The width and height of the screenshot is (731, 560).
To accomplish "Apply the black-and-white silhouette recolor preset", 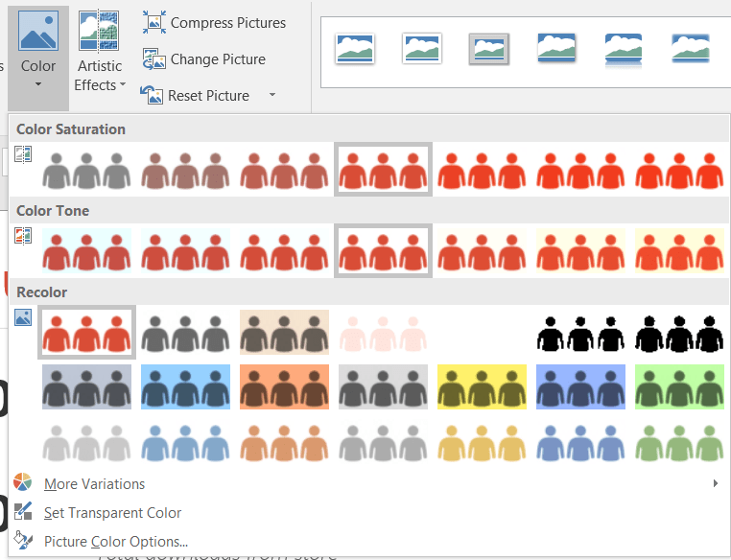I will point(580,332).
